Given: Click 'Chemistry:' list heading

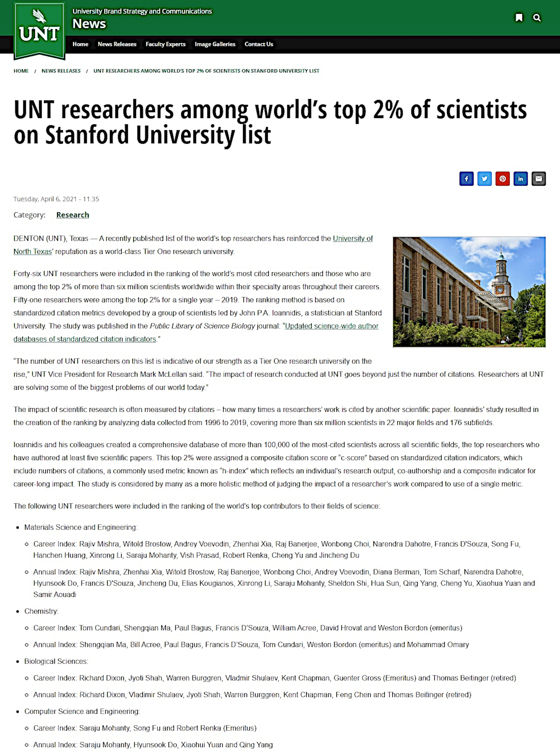Looking at the screenshot, I should pyautogui.click(x=41, y=611).
